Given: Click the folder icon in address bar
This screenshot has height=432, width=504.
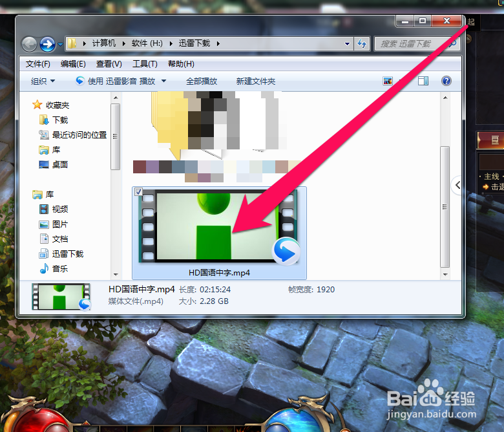Looking at the screenshot, I should coord(72,43).
